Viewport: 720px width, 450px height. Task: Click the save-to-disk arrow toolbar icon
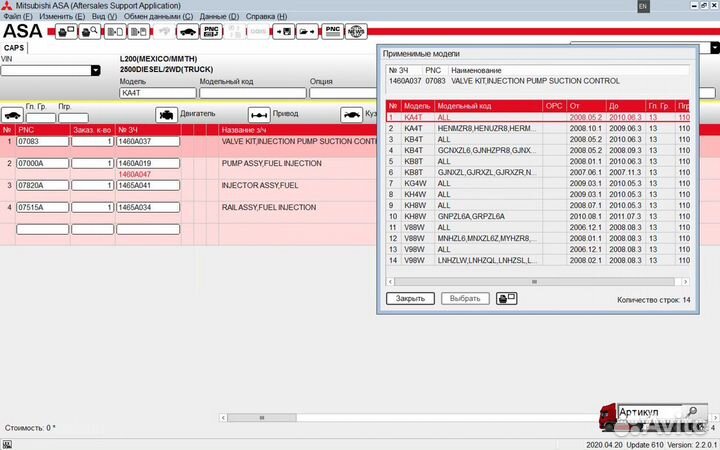coord(283,32)
